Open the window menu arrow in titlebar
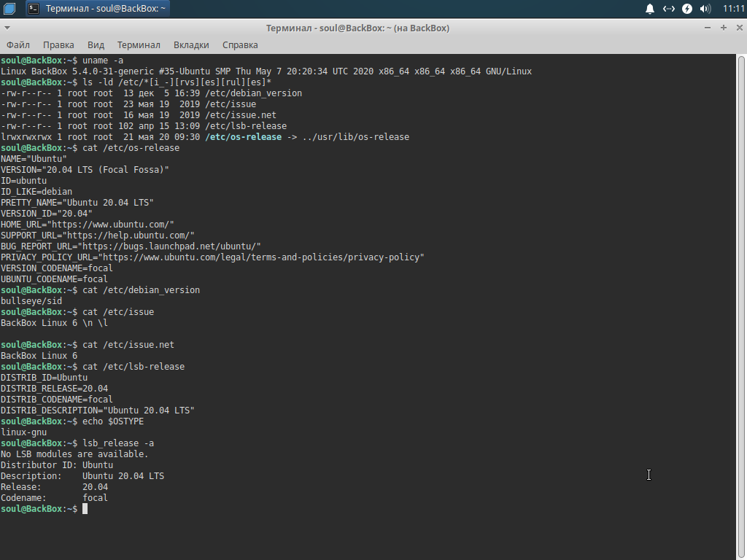The width and height of the screenshot is (747, 560). (7, 28)
